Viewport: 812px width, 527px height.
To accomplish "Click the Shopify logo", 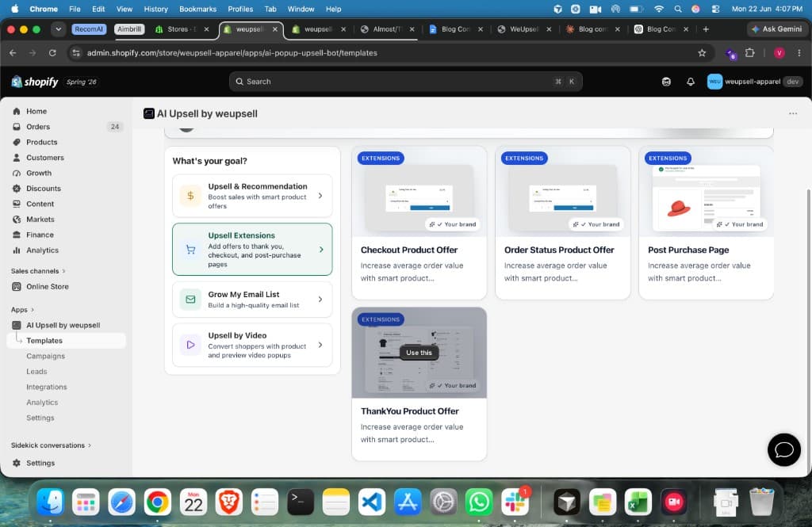I will tap(35, 82).
